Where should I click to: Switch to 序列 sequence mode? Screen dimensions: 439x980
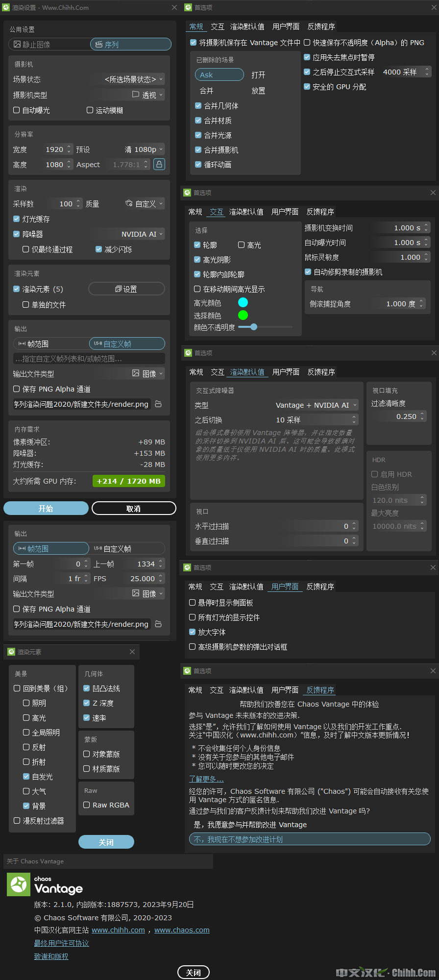130,45
